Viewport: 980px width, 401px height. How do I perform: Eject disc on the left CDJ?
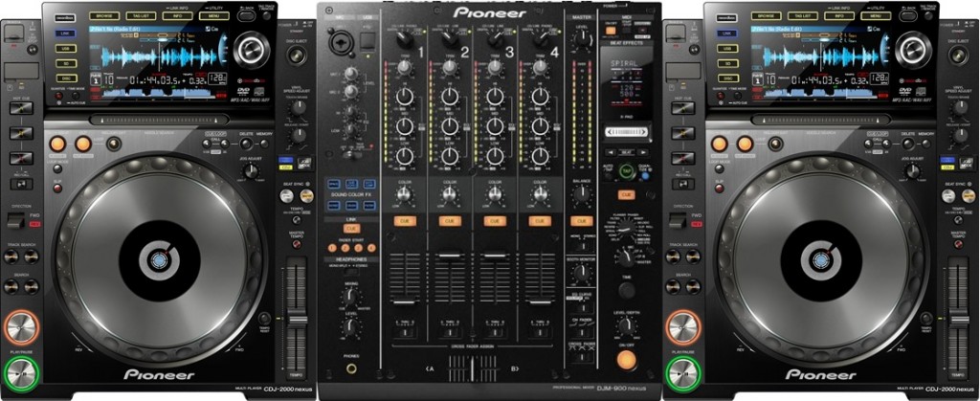pyautogui.click(x=297, y=56)
